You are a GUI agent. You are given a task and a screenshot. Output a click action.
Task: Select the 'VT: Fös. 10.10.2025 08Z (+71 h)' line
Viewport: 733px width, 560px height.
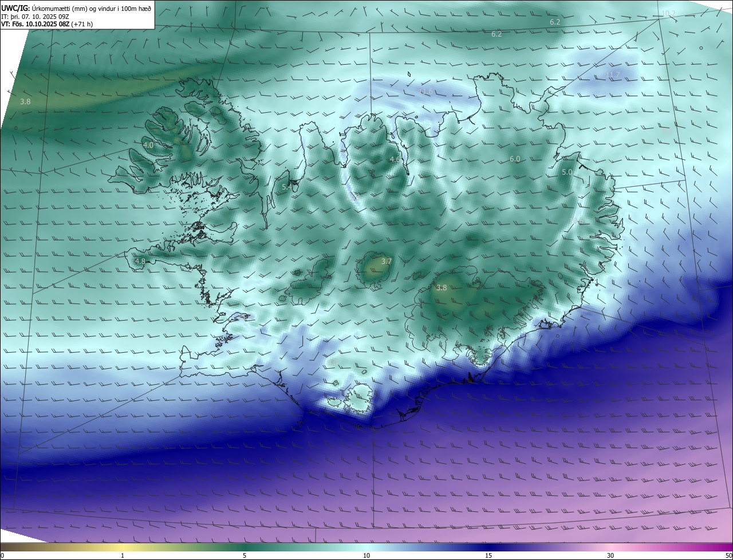tap(47, 25)
